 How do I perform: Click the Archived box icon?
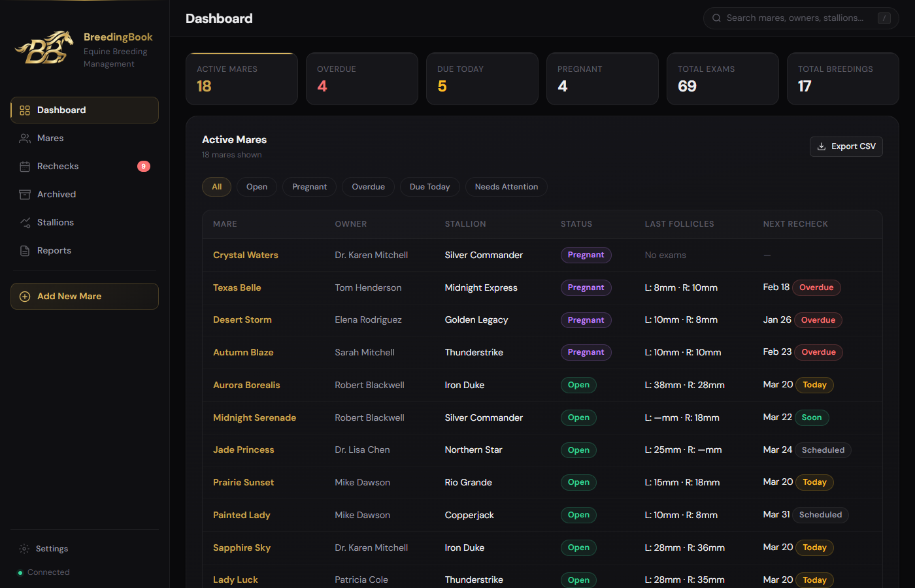25,195
